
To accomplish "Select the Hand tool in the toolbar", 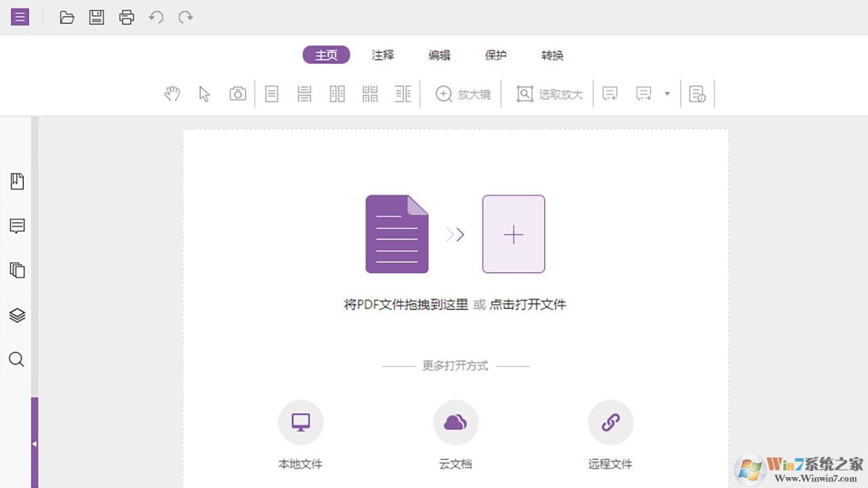I will [x=172, y=94].
